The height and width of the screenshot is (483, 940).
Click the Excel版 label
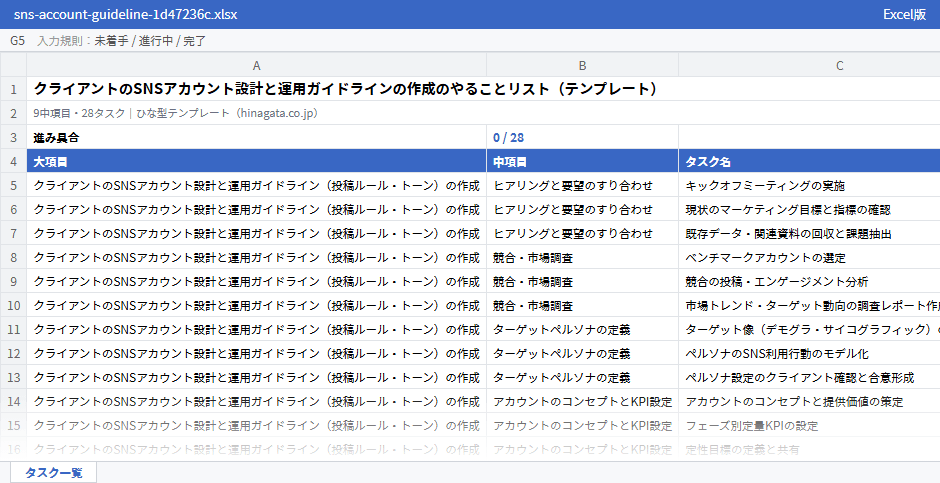click(905, 14)
